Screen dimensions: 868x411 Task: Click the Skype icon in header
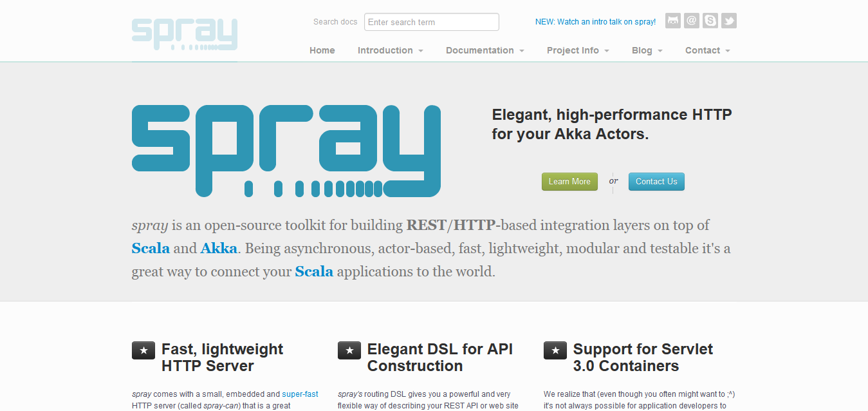tap(710, 21)
